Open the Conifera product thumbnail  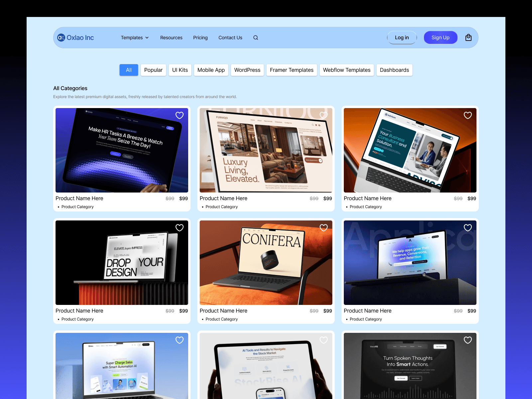(266, 263)
